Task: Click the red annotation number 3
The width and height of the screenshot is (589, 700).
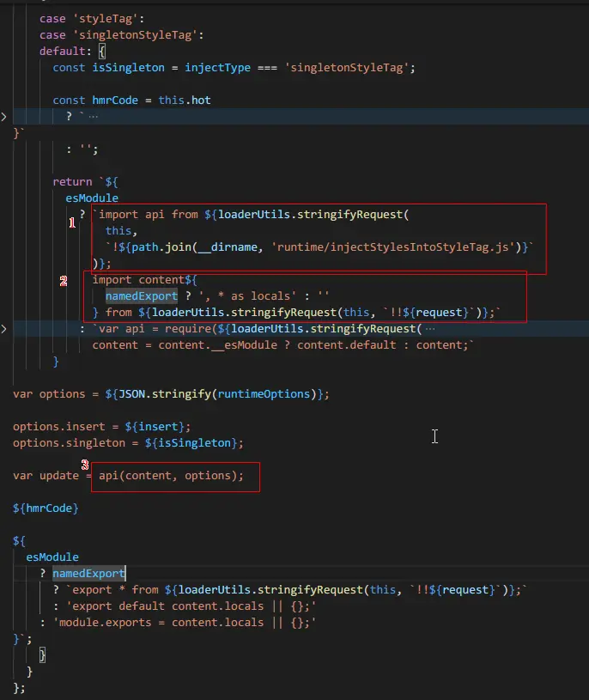Action: 84,464
